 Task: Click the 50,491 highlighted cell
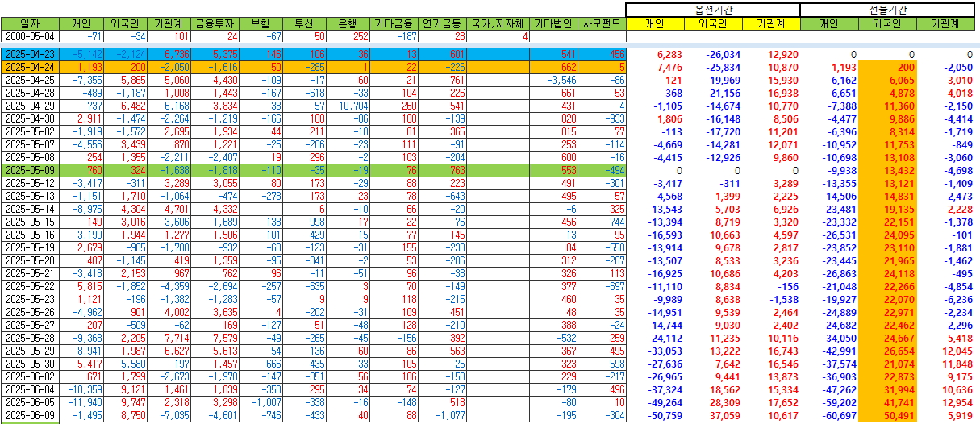(x=886, y=416)
